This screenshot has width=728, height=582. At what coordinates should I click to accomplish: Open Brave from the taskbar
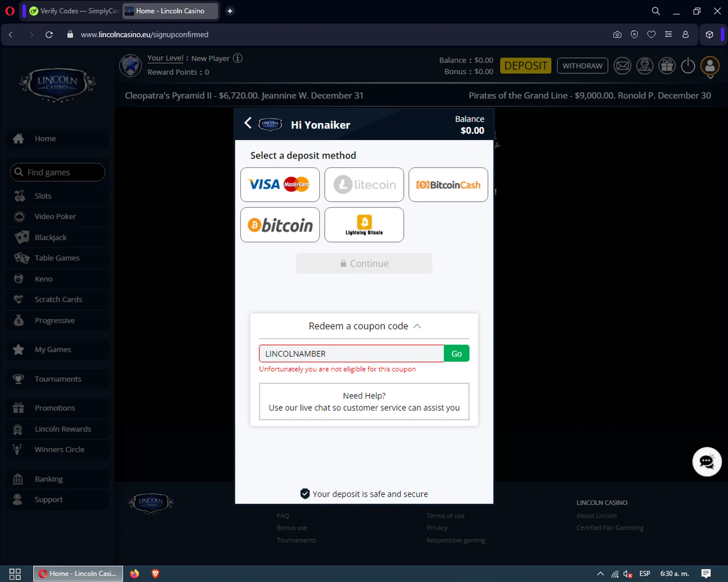coord(155,574)
